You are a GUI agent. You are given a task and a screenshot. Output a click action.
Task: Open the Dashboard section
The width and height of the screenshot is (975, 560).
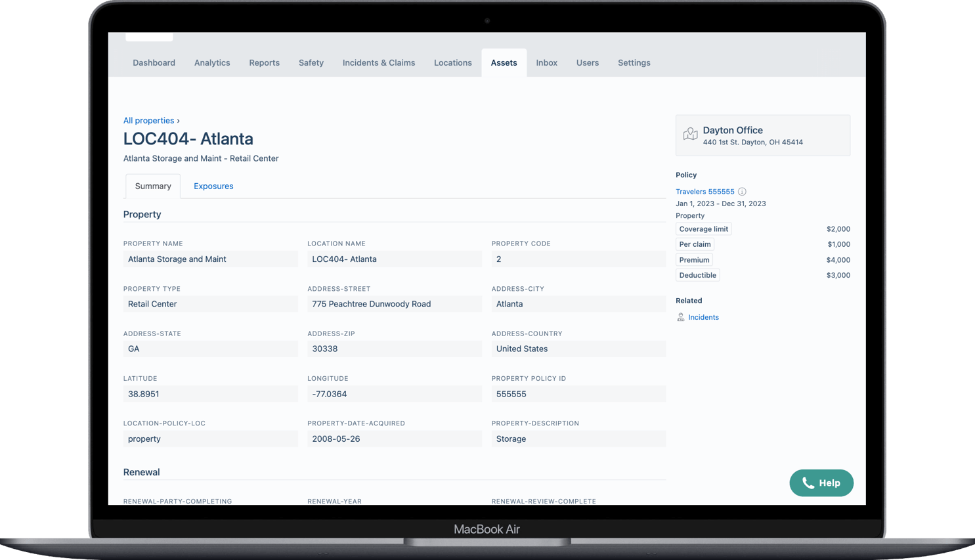(154, 62)
